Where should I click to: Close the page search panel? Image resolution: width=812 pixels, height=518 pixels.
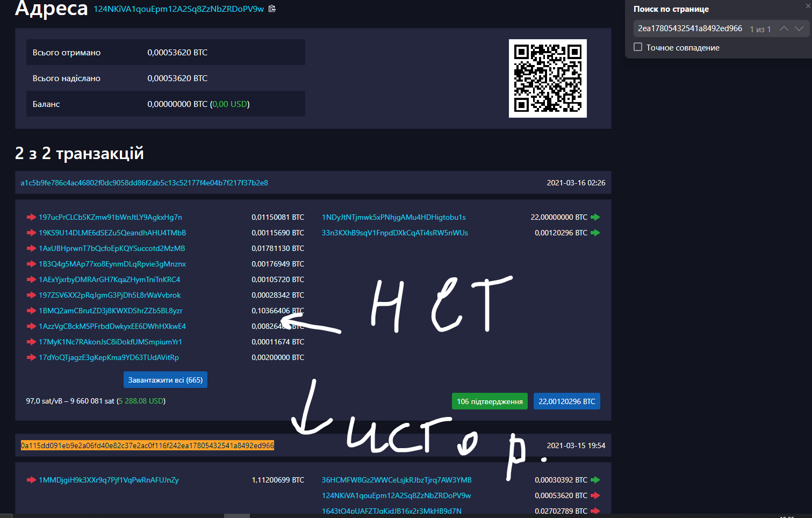pos(807,5)
